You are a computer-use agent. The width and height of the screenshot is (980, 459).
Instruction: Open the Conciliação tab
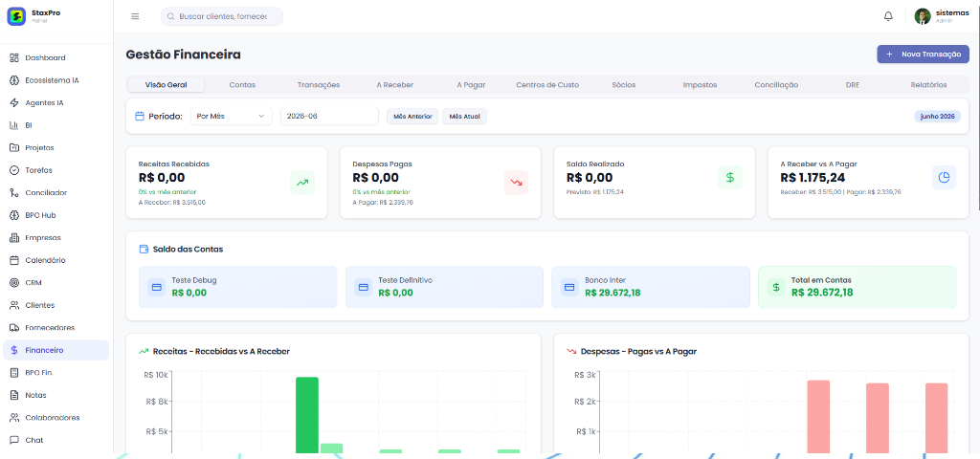776,84
